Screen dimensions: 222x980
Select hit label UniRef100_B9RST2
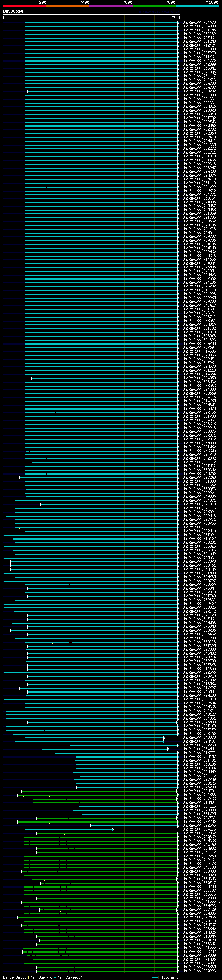click(x=199, y=612)
